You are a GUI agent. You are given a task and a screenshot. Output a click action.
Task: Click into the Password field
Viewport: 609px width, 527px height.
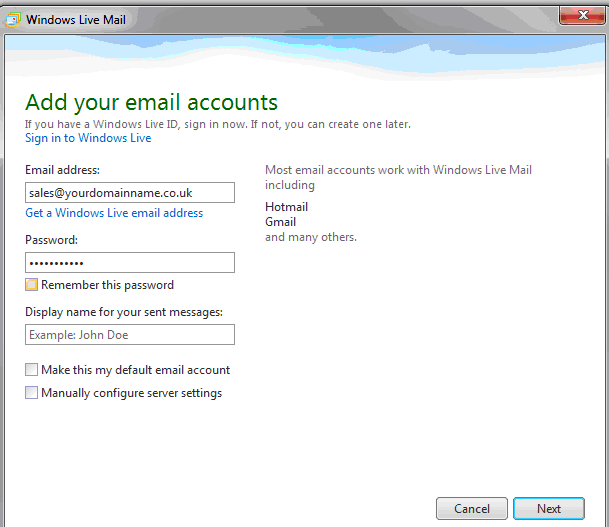click(130, 262)
